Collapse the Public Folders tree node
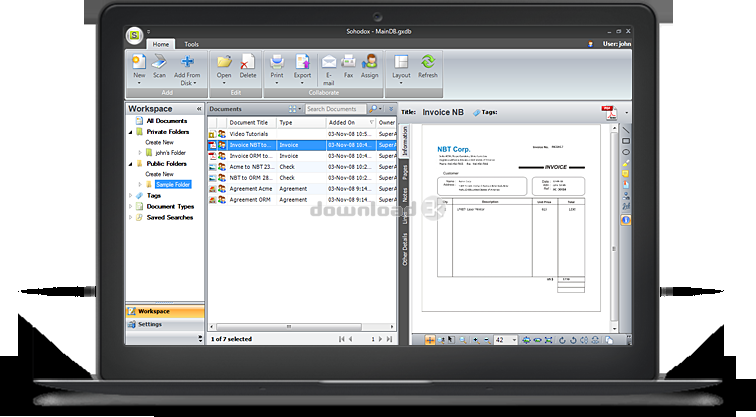 (x=131, y=164)
